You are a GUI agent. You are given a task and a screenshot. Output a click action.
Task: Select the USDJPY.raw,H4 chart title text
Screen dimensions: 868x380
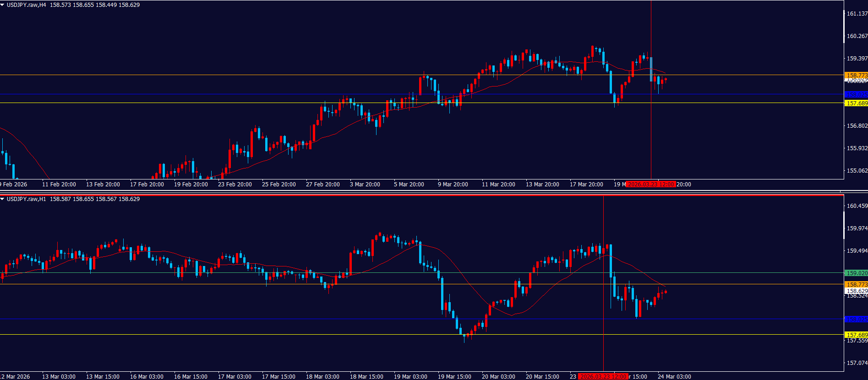coord(26,5)
